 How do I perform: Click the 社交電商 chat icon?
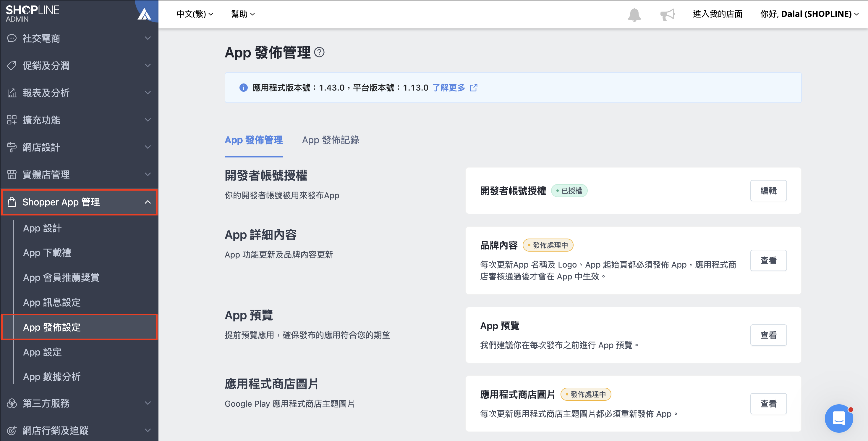tap(12, 38)
